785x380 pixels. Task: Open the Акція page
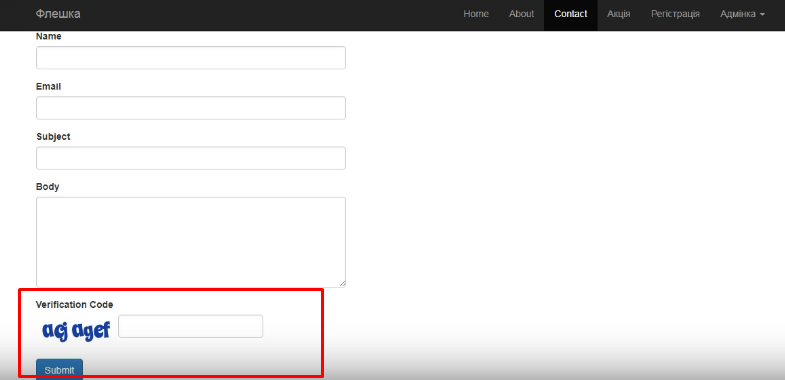point(619,14)
